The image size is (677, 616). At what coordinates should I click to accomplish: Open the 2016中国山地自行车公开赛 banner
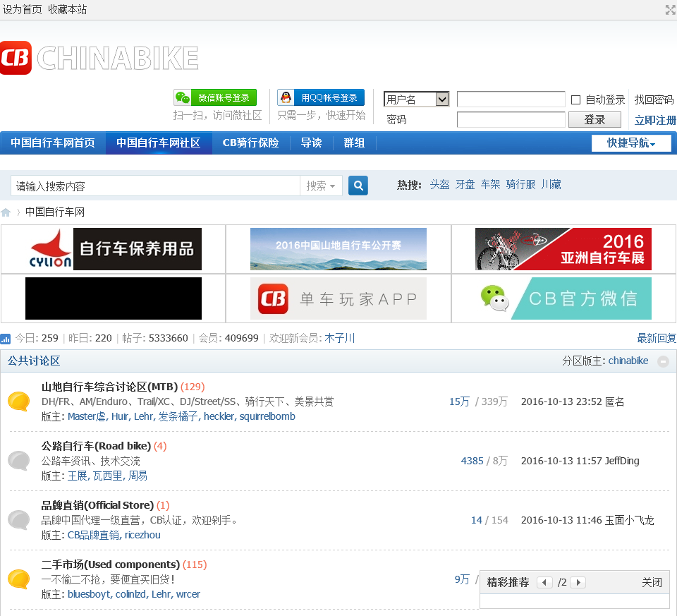pyautogui.click(x=338, y=249)
